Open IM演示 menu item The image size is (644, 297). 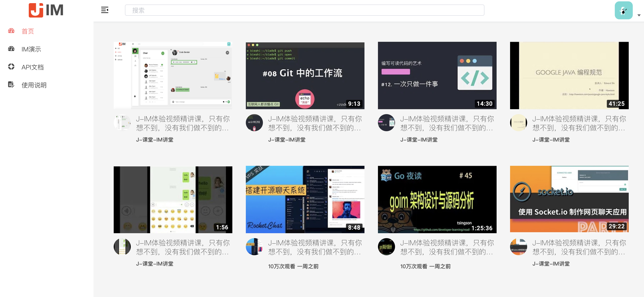click(31, 49)
